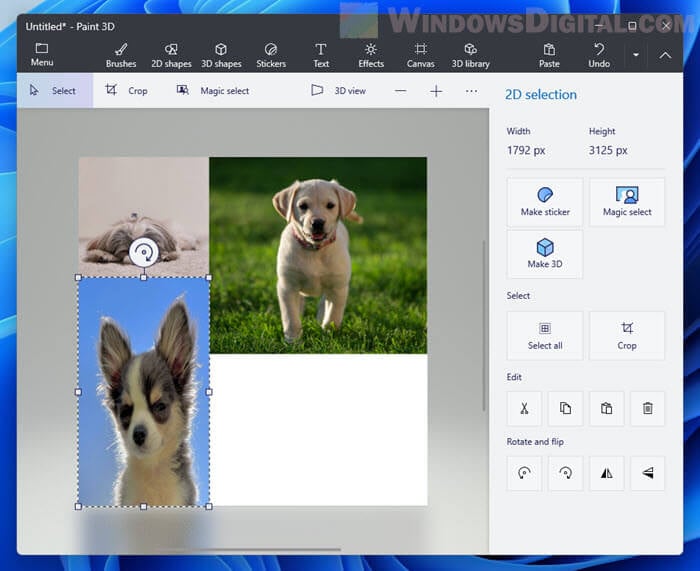Click the vertical canvas scrollbar

[x=484, y=326]
